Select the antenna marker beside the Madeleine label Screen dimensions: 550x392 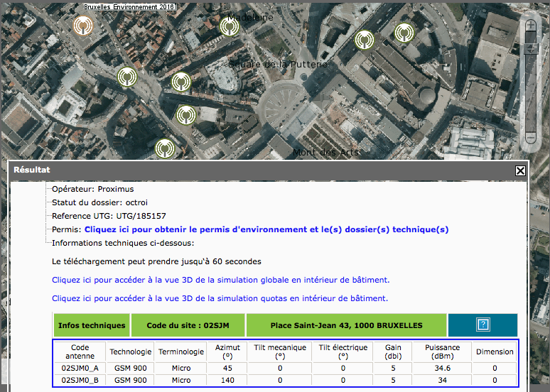229,26
